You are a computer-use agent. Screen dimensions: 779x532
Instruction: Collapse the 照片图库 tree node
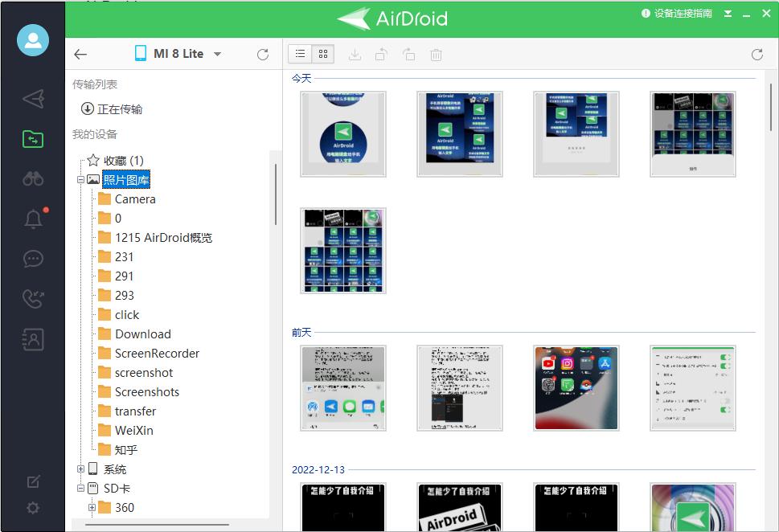(x=80, y=180)
